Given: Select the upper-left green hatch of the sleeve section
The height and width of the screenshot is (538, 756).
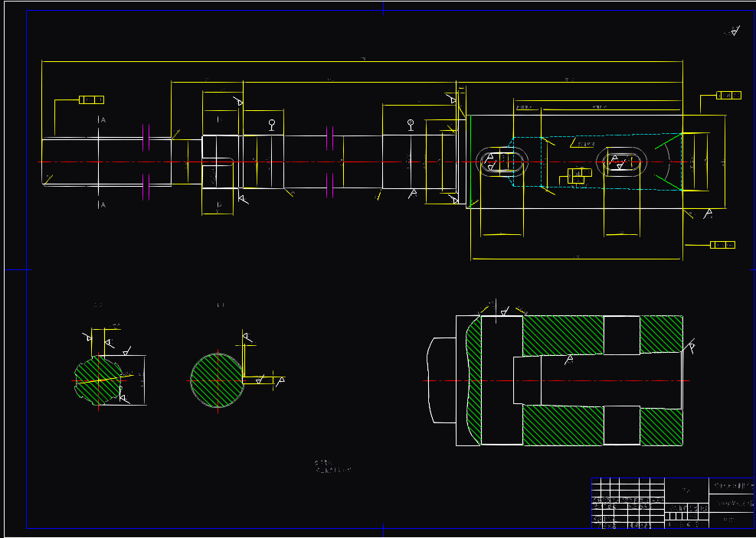Looking at the screenshot, I should tap(563, 335).
